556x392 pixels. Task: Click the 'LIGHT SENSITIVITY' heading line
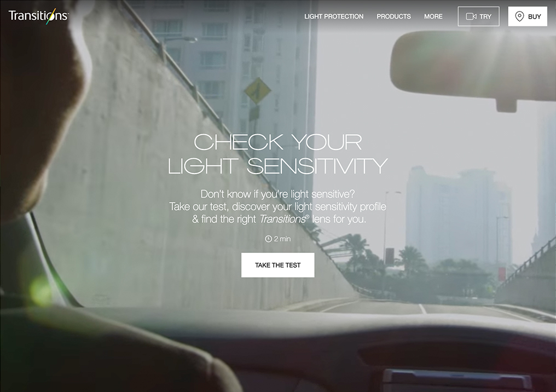[x=277, y=166]
